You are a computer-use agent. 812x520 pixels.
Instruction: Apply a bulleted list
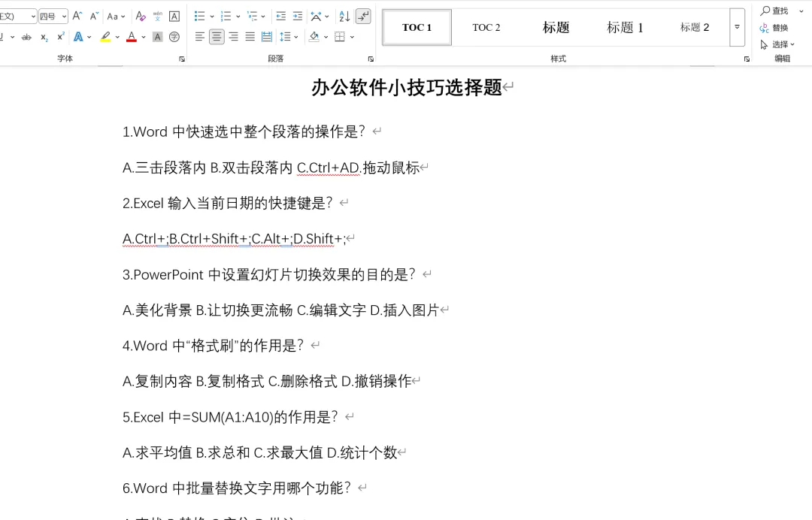(199, 16)
